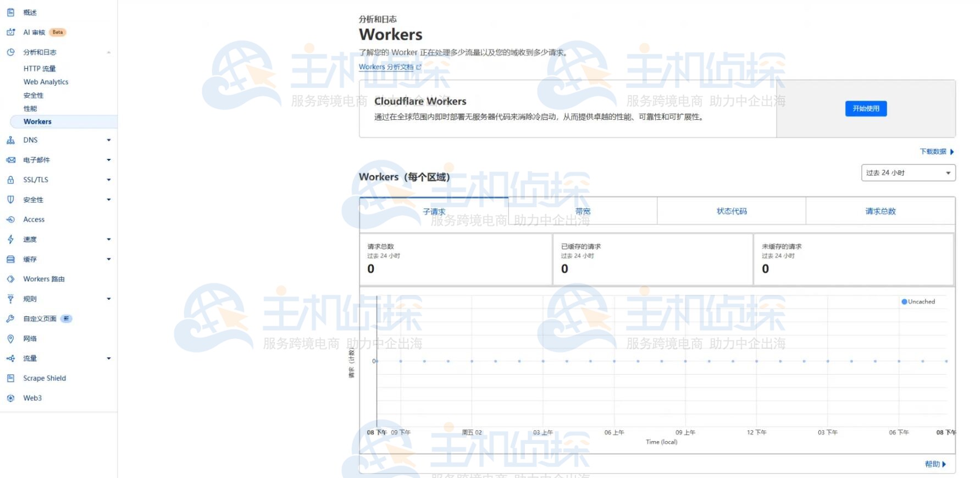This screenshot has height=478, width=980.
Task: Click external link icon beside Workers docs
Action: 419,67
